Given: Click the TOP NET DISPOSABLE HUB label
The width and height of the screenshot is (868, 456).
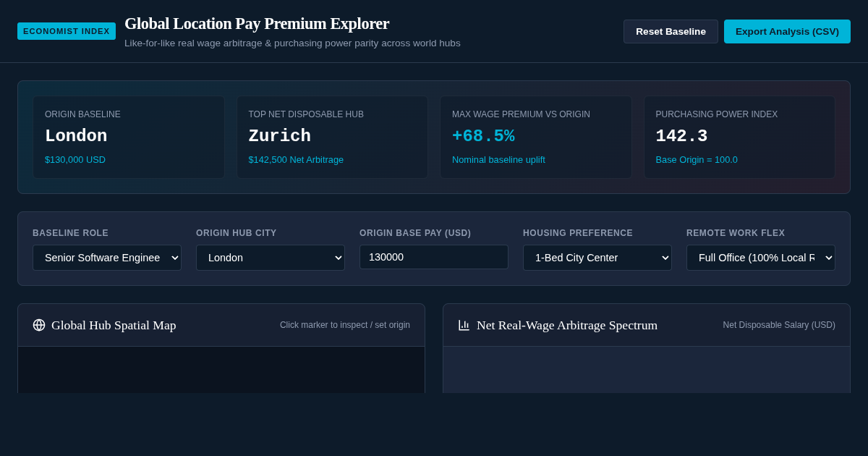Looking at the screenshot, I should 306,114.
